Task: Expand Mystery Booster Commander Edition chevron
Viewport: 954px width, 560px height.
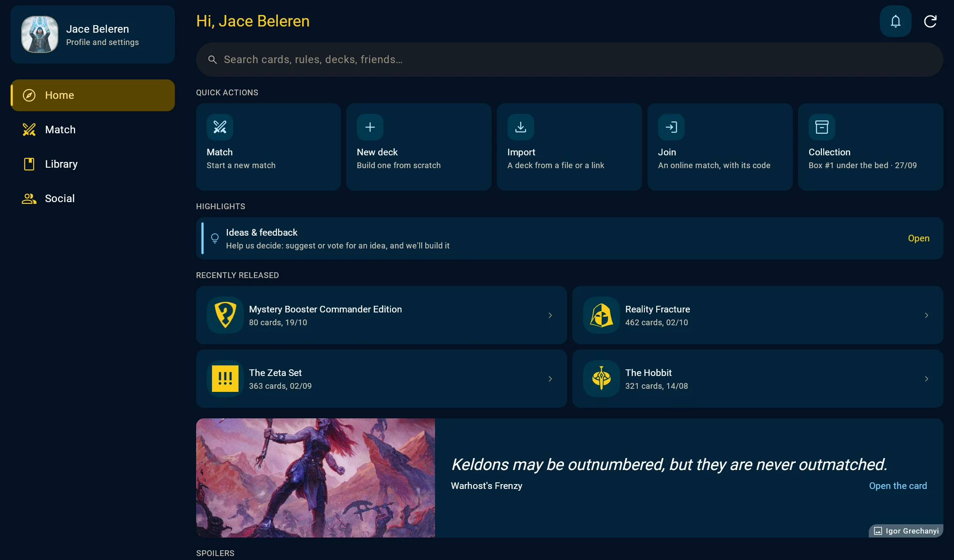Action: pos(550,315)
